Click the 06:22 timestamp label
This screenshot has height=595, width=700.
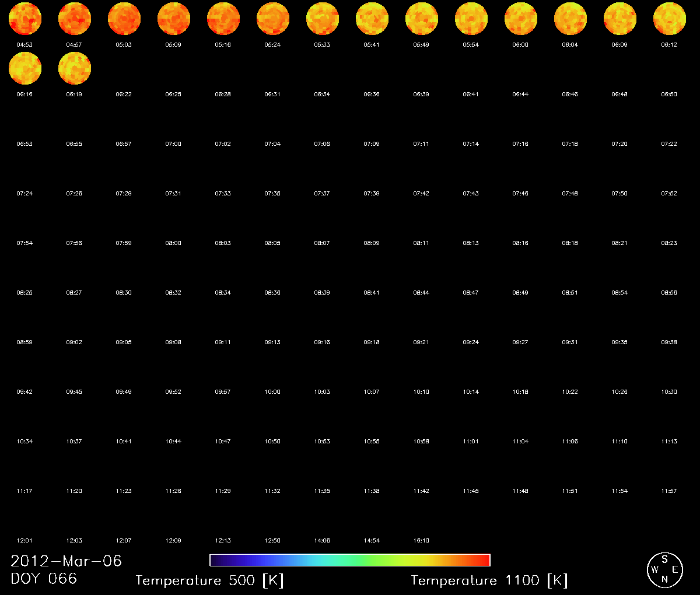(124, 94)
